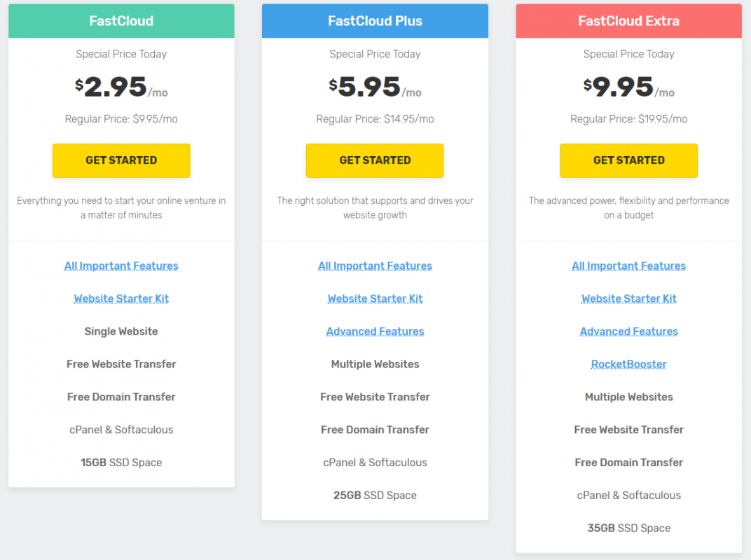751x560 pixels.
Task: Click Get Started under FastCloud Extra plan
Action: point(628,160)
